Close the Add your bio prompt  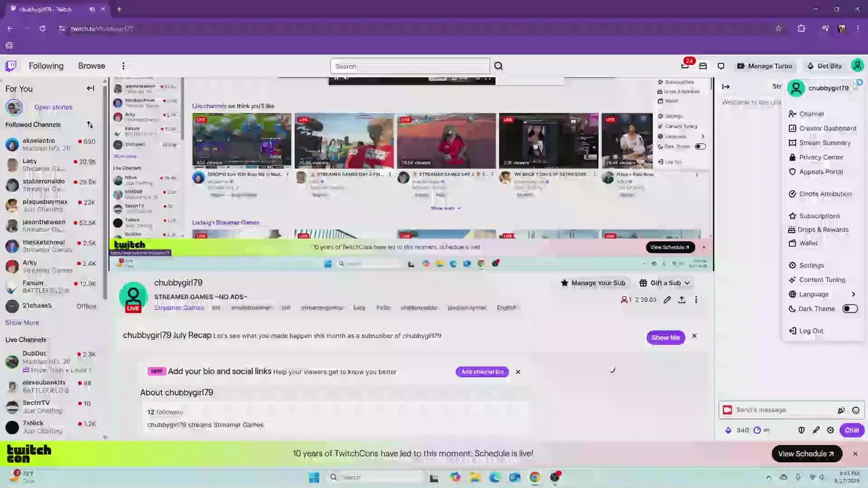click(x=518, y=371)
